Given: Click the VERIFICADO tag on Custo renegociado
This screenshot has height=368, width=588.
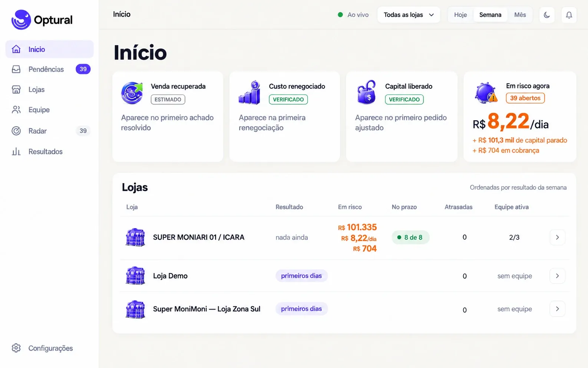Looking at the screenshot, I should pyautogui.click(x=288, y=99).
